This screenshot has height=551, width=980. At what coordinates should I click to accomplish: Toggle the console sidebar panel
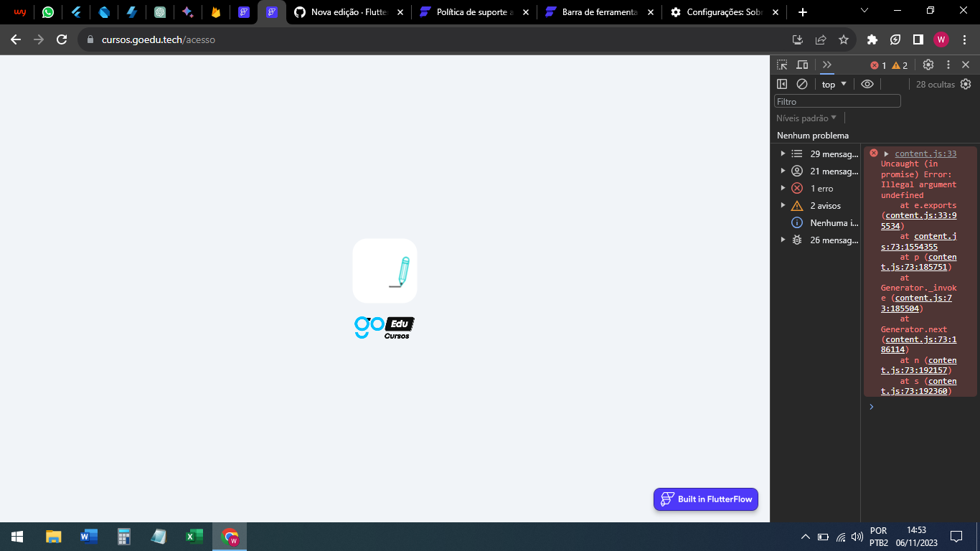(x=782, y=84)
